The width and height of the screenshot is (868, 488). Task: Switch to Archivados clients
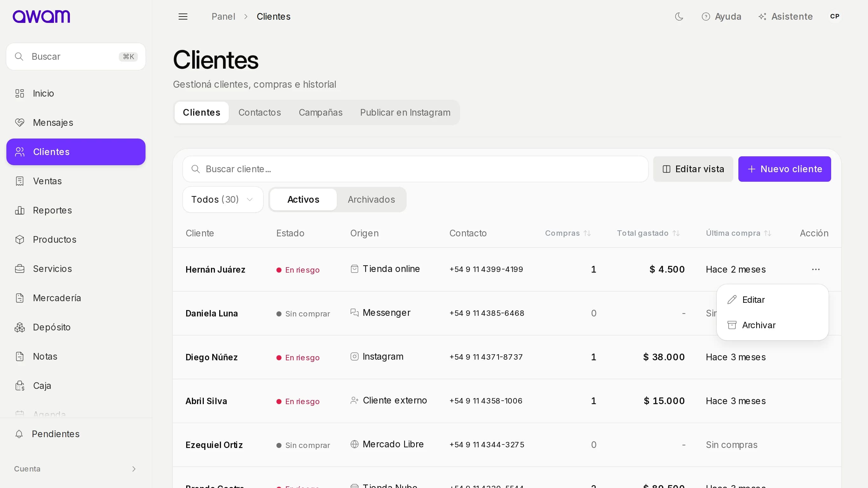click(x=371, y=200)
